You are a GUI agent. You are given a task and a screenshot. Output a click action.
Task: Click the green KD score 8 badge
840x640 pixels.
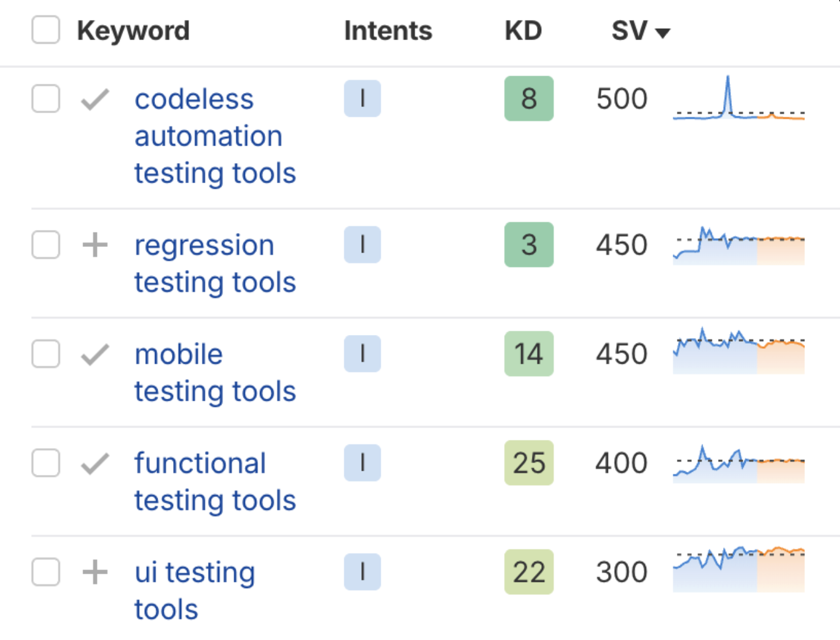click(x=528, y=98)
